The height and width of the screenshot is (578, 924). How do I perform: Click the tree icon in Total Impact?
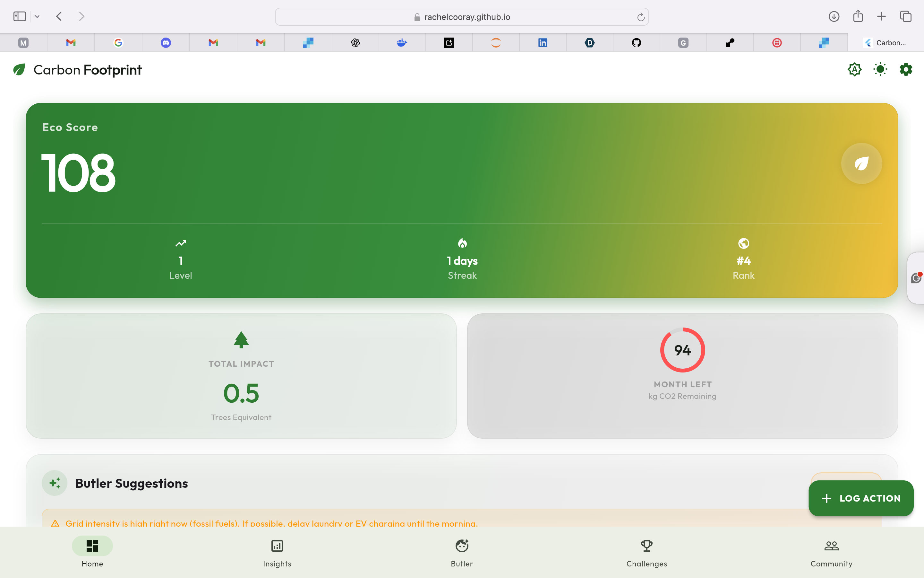tap(241, 339)
